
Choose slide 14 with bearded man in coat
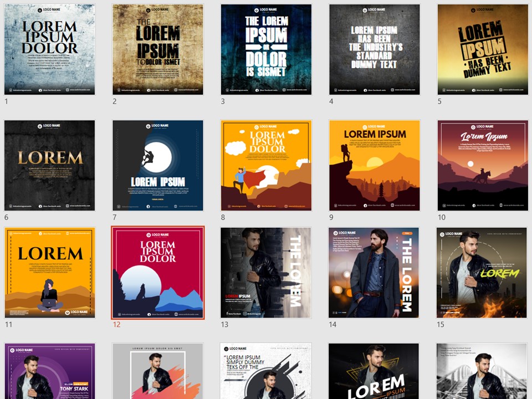pos(374,273)
